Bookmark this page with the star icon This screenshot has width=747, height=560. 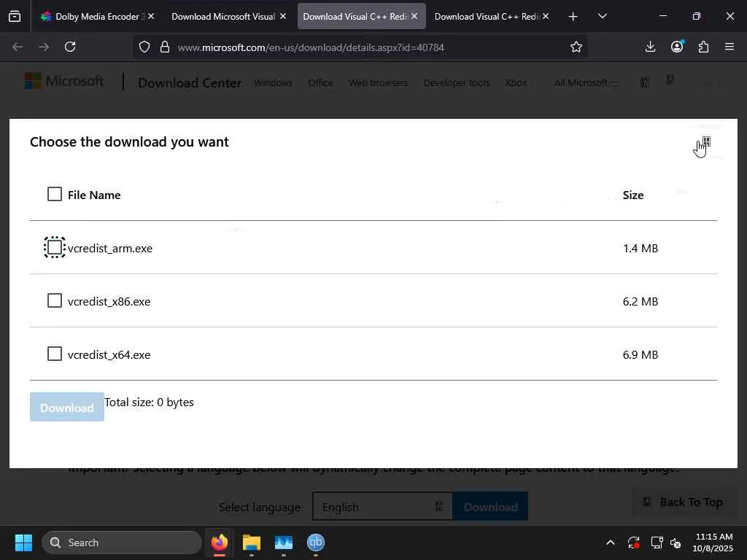tap(576, 47)
